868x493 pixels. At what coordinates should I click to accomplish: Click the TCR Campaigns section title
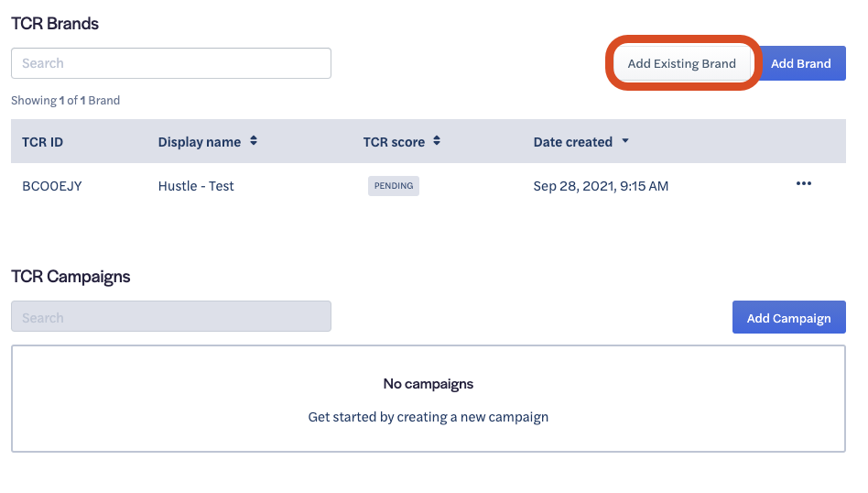pos(71,277)
